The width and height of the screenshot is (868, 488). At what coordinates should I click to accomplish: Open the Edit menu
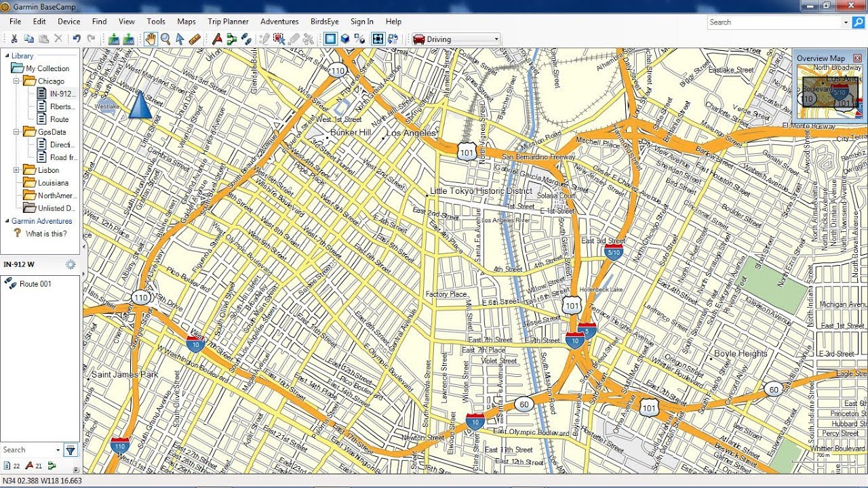tap(39, 22)
